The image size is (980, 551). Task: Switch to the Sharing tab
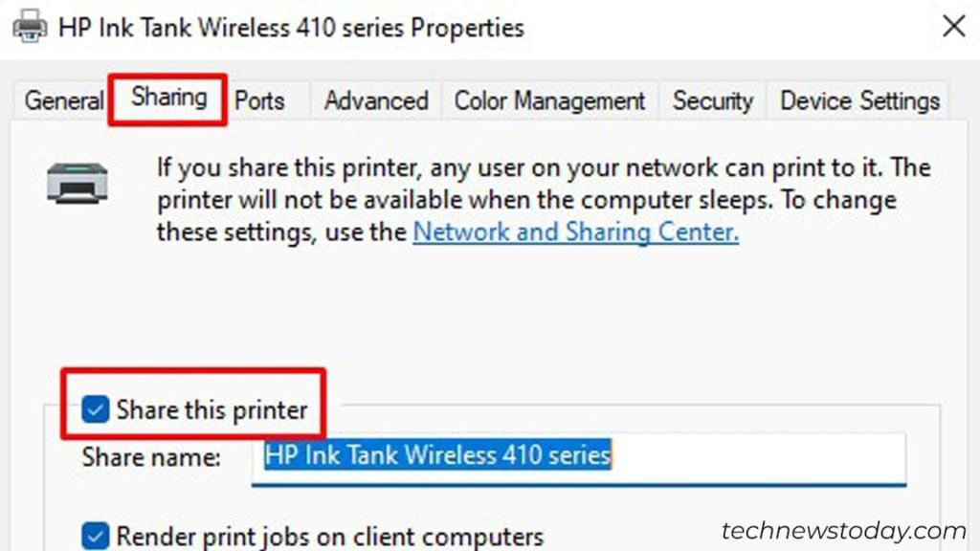[167, 99]
